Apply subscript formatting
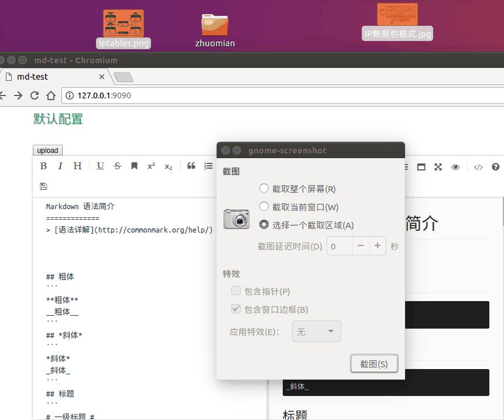 click(x=169, y=166)
